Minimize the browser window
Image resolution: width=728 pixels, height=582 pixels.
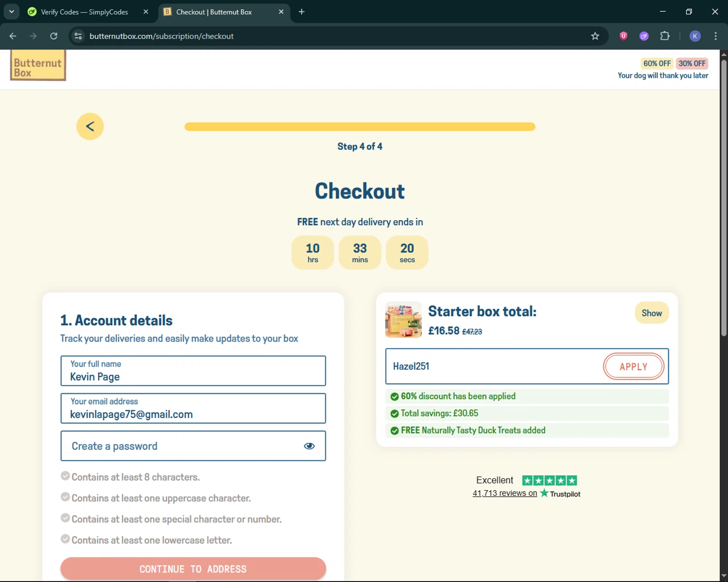pos(662,12)
